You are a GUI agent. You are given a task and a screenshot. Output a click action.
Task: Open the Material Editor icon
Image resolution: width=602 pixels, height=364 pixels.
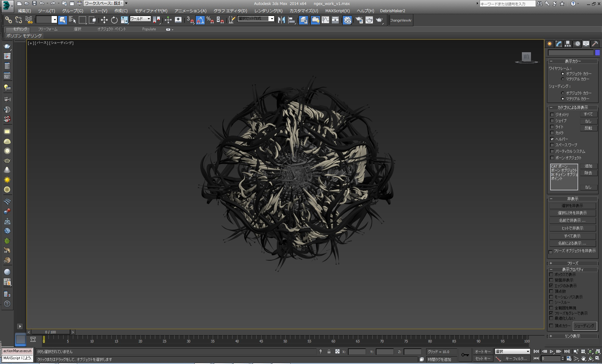coord(347,20)
